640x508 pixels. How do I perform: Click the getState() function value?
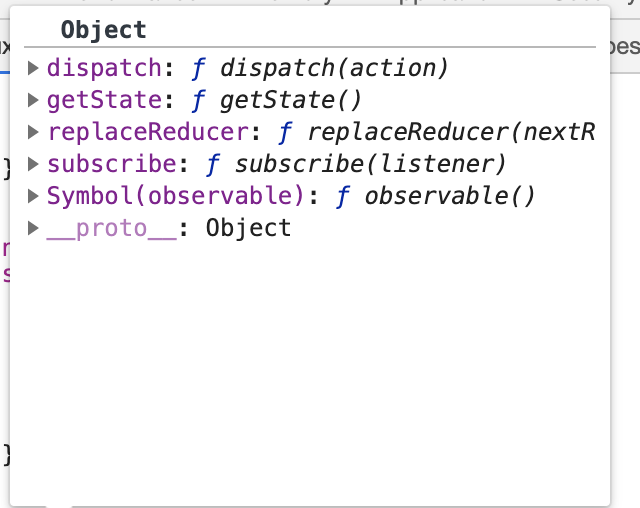pos(291,100)
